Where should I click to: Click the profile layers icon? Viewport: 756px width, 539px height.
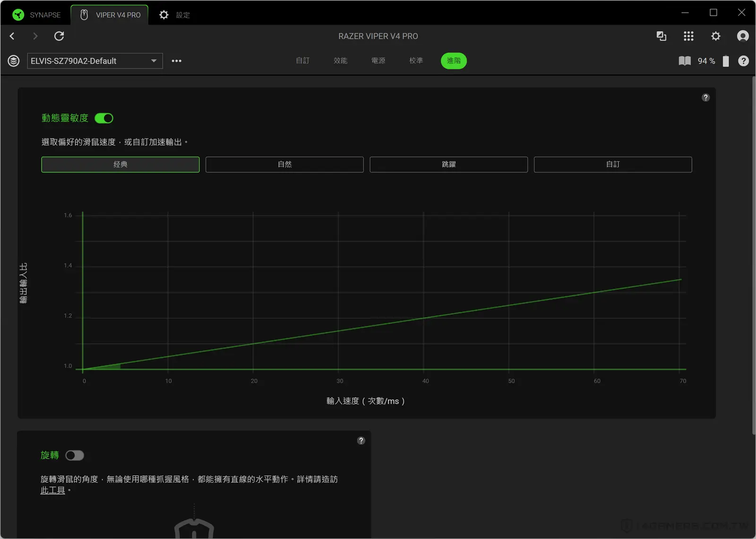(x=14, y=61)
